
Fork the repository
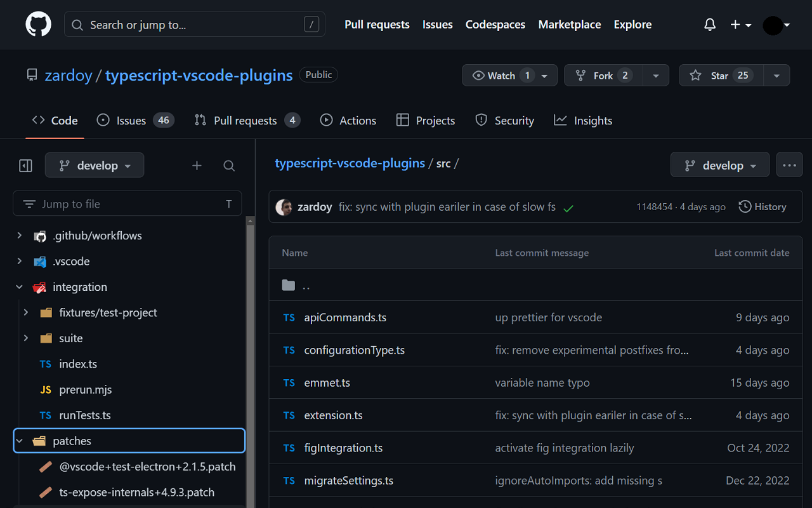[x=603, y=75]
